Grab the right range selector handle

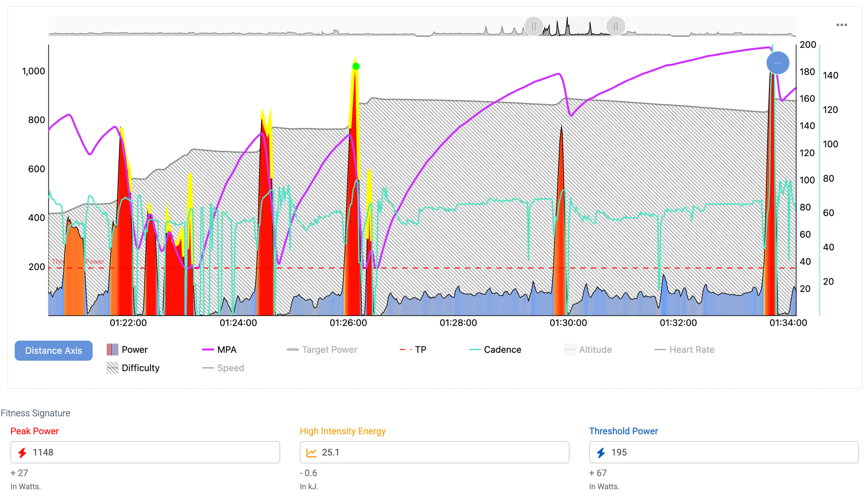point(615,26)
